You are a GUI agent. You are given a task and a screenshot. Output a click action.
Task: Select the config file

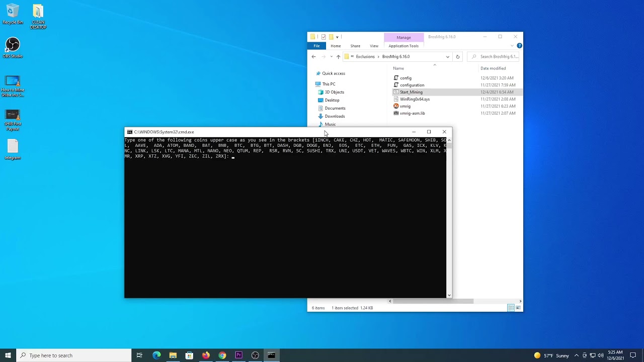pos(406,78)
